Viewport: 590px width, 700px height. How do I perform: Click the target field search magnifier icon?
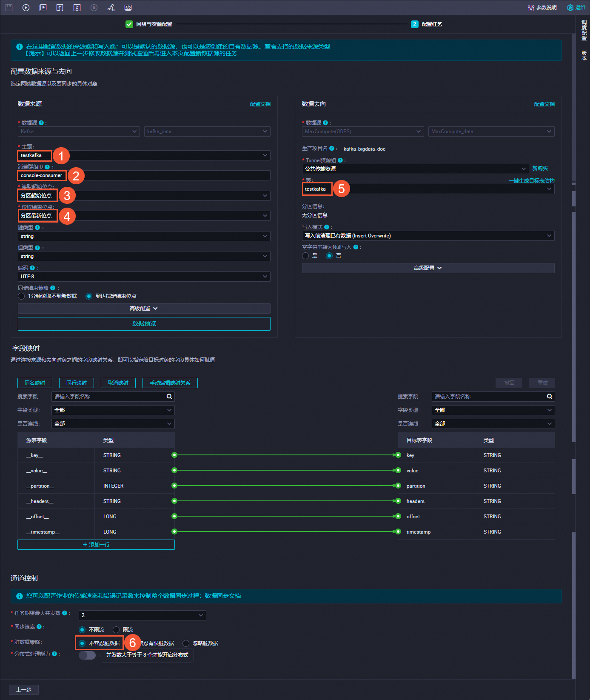(x=550, y=397)
